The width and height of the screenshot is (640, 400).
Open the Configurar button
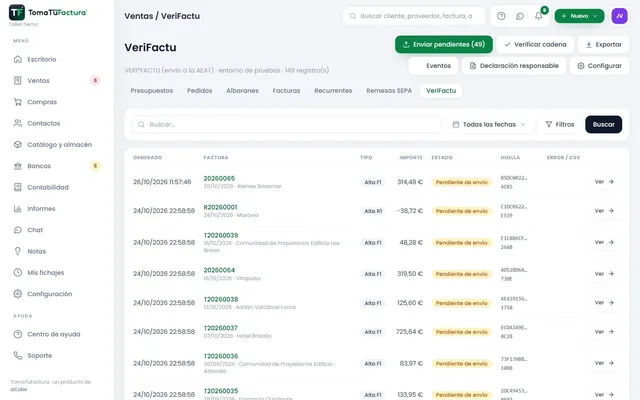[x=599, y=66]
